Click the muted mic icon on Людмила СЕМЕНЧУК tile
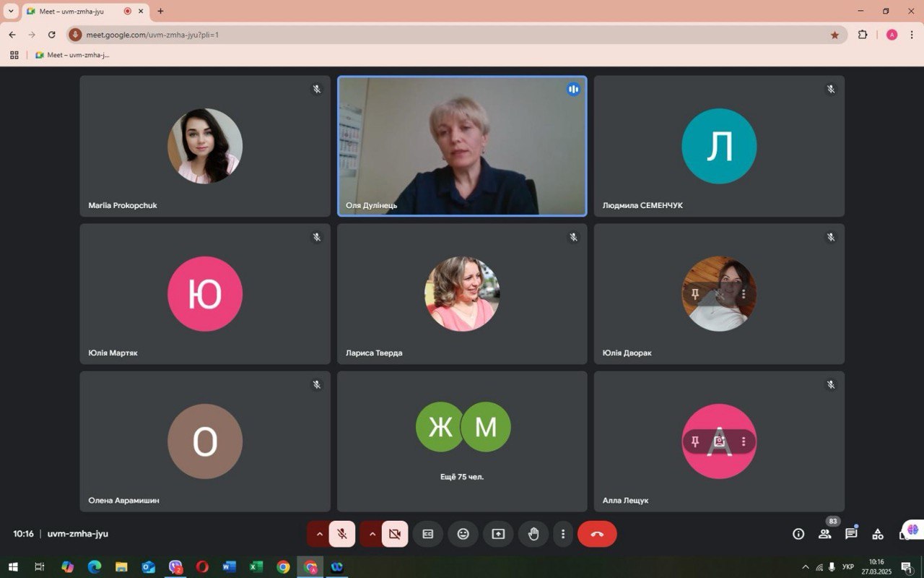 (x=831, y=89)
